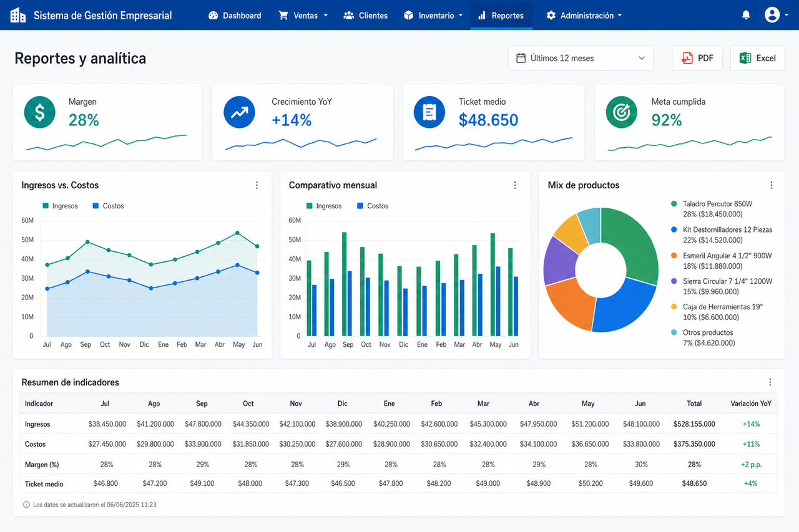Open Mix de productos three-dot options

pos(771,185)
